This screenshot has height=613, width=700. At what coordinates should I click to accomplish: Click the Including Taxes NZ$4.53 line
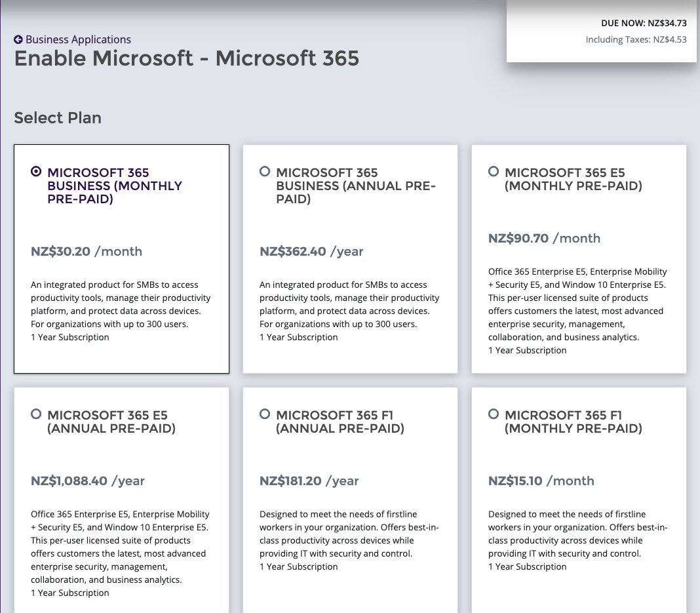click(636, 40)
